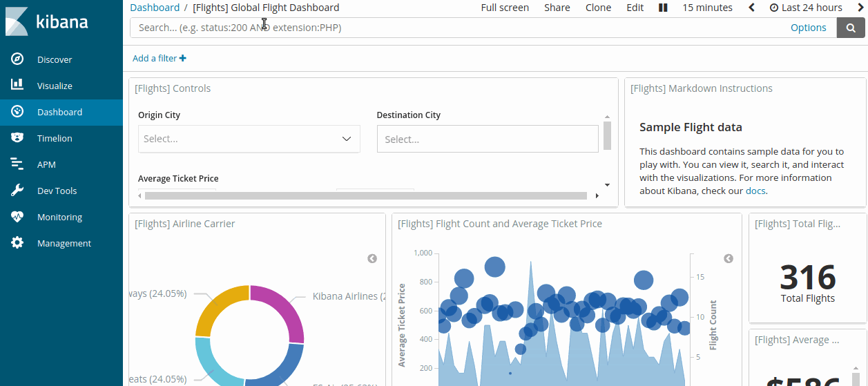The height and width of the screenshot is (386, 868).
Task: Click the Controls panel vertical scrollbar thumb
Action: pos(608,135)
